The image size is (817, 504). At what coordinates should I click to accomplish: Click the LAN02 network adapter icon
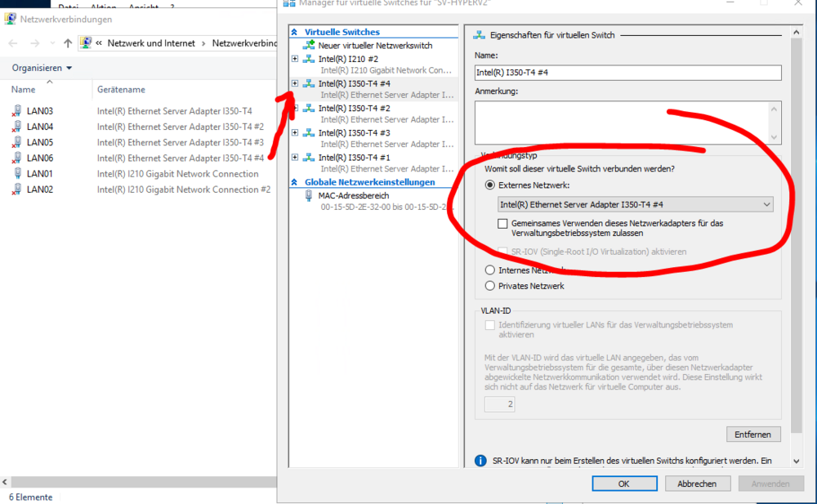click(x=17, y=190)
